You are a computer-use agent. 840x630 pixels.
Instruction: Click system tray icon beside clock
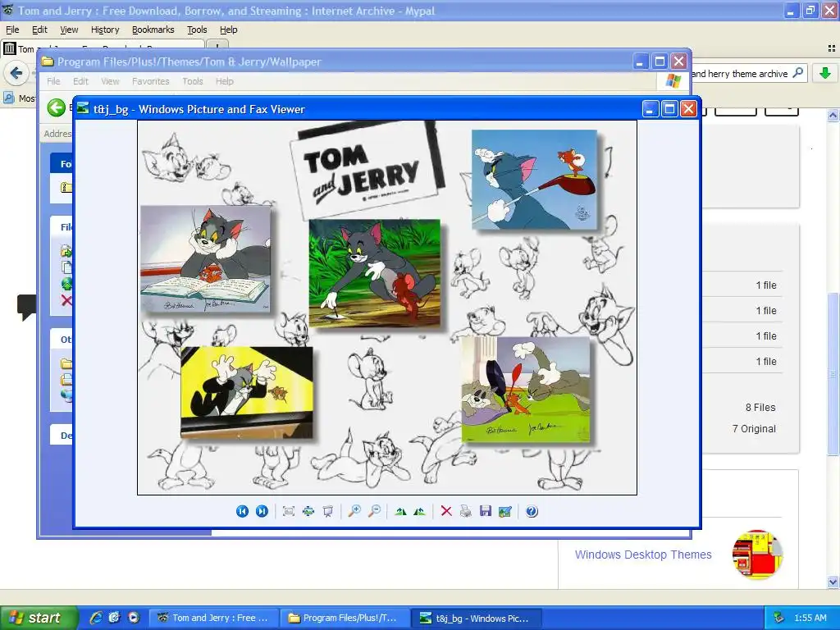pos(779,618)
